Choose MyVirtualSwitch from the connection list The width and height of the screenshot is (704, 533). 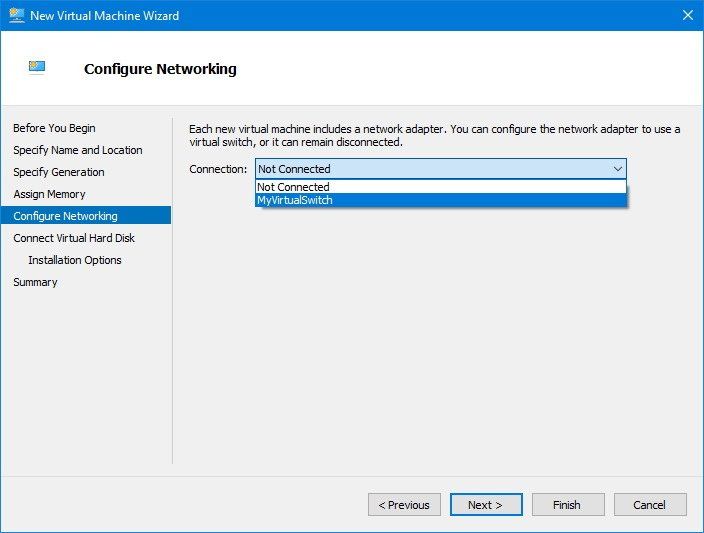point(295,200)
